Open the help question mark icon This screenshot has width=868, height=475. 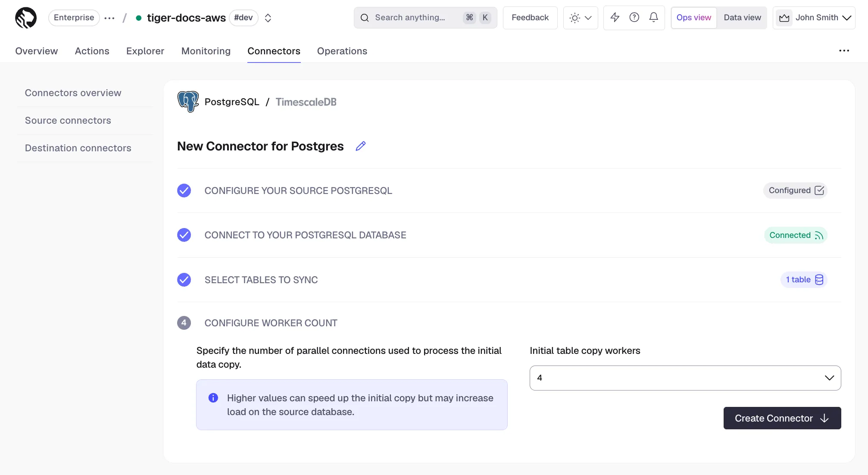[634, 17]
